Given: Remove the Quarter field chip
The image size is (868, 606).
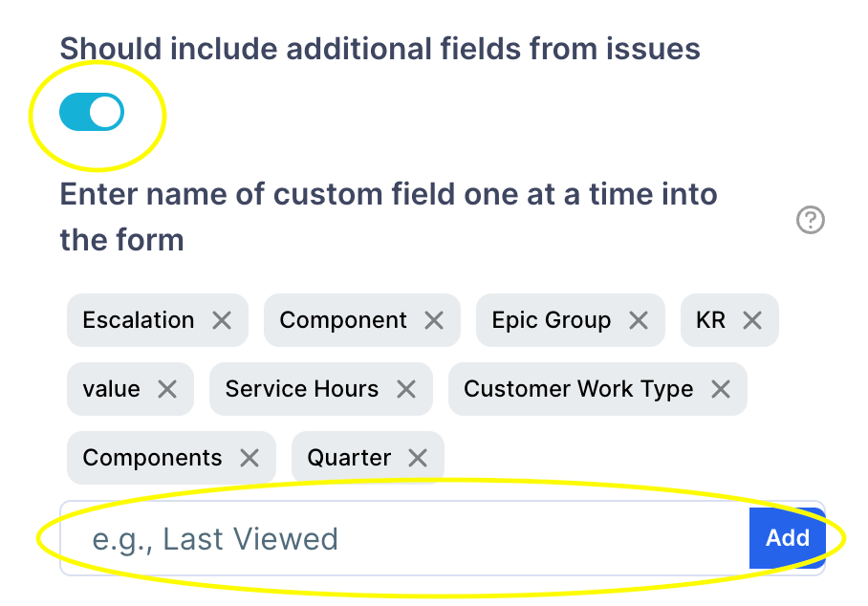Looking at the screenshot, I should (417, 458).
